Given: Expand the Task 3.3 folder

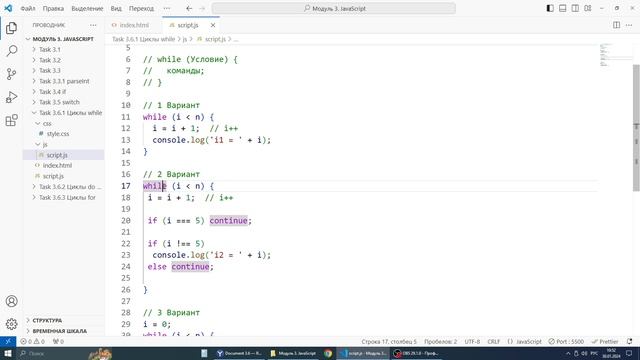Looking at the screenshot, I should coord(63,71).
